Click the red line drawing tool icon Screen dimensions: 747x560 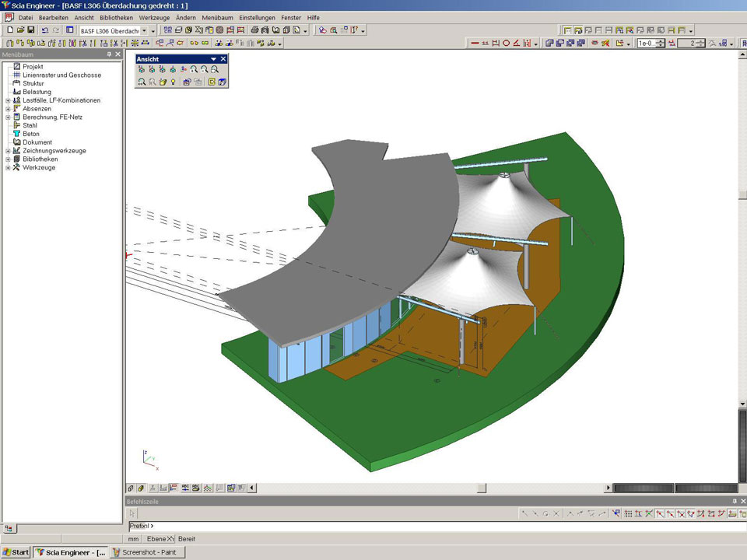(x=475, y=44)
